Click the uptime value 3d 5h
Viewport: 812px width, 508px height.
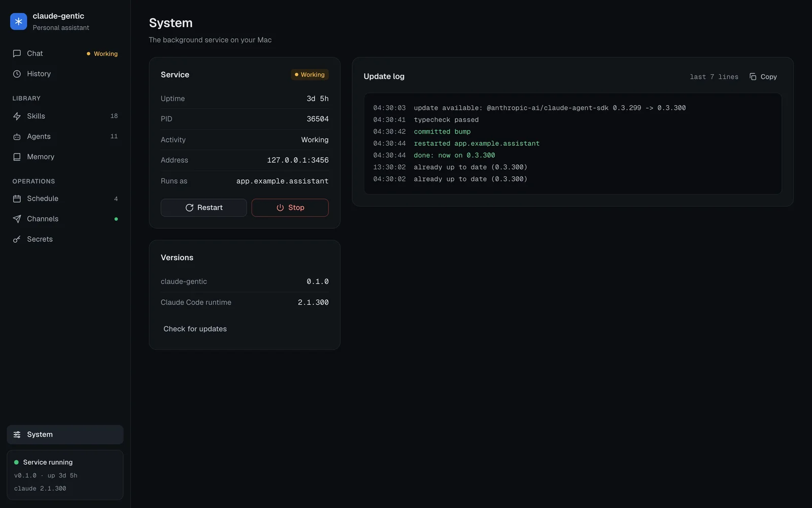click(x=318, y=99)
